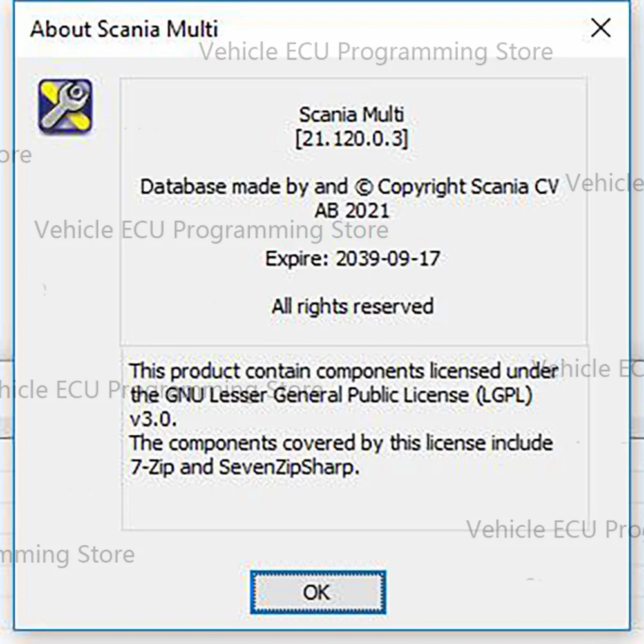
Task: Close the About Scania Multi dialog
Action: [x=600, y=28]
